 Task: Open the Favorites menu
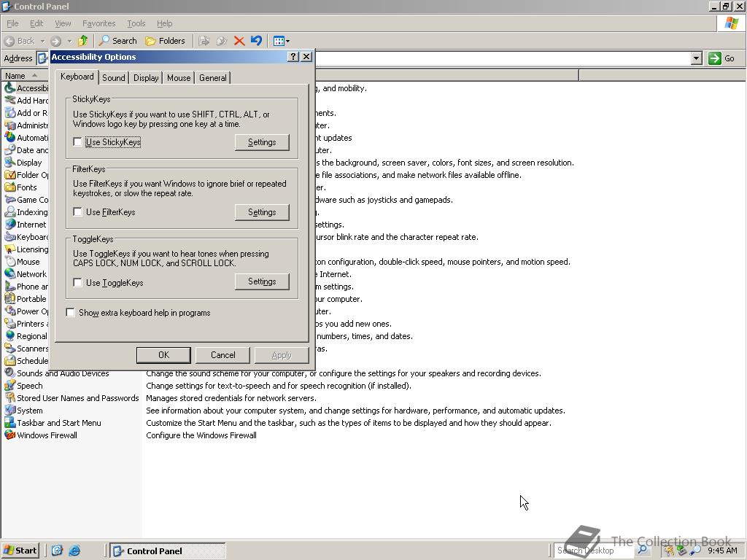pyautogui.click(x=98, y=23)
